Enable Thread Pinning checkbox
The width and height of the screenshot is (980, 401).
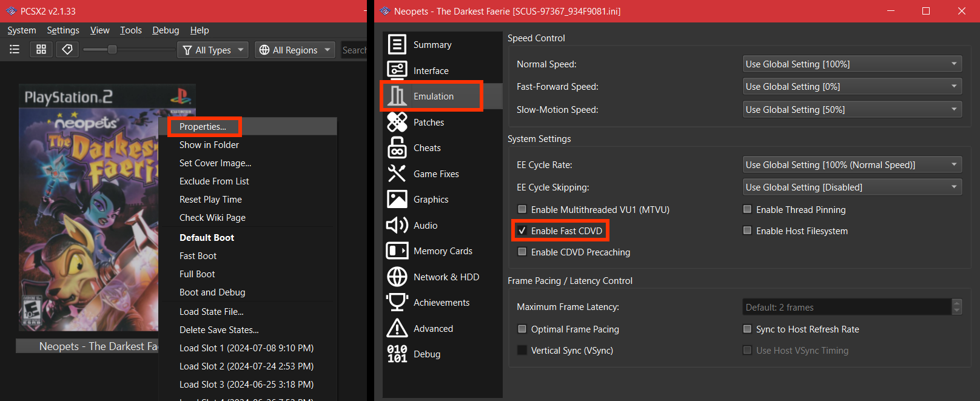747,209
